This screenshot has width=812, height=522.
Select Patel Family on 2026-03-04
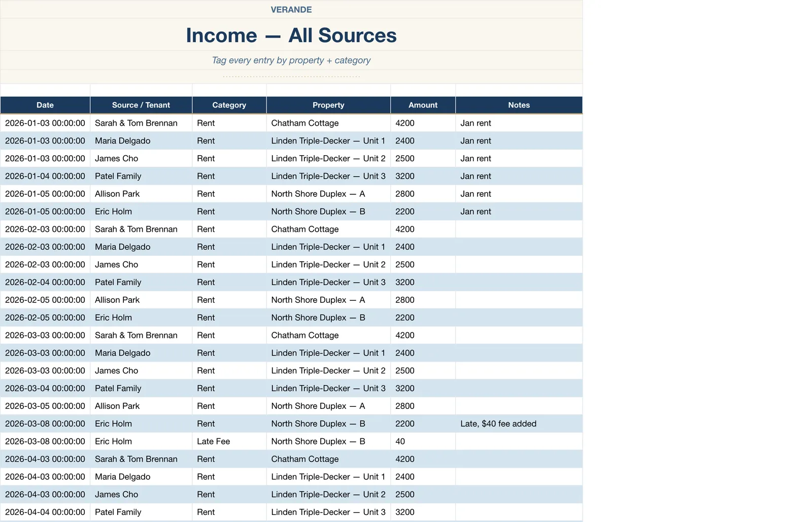[x=141, y=388]
